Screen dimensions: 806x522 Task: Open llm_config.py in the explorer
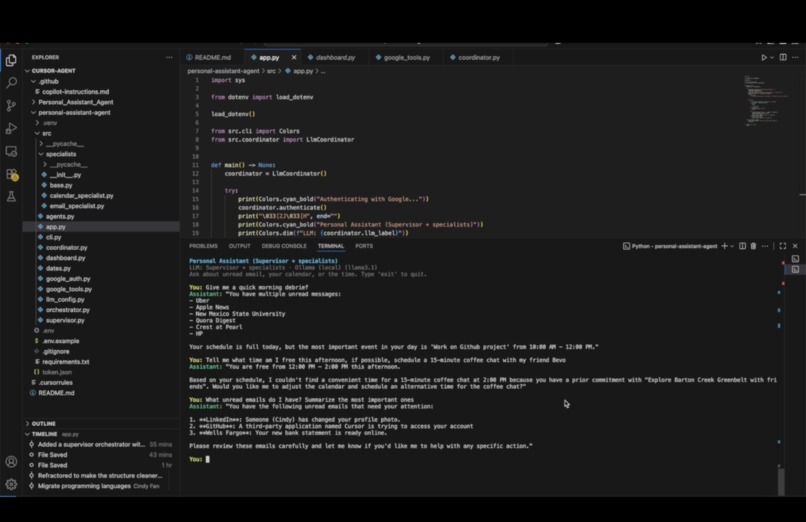[65, 300]
